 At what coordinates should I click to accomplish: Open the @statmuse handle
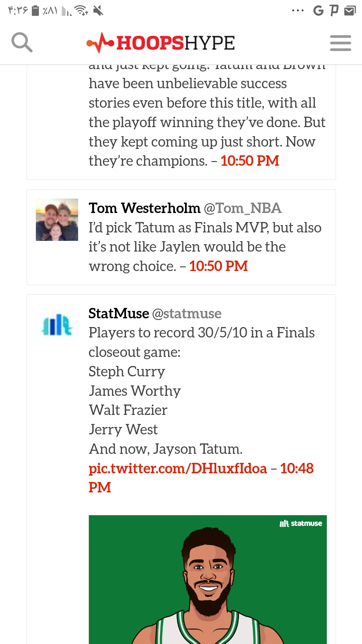pos(187,314)
